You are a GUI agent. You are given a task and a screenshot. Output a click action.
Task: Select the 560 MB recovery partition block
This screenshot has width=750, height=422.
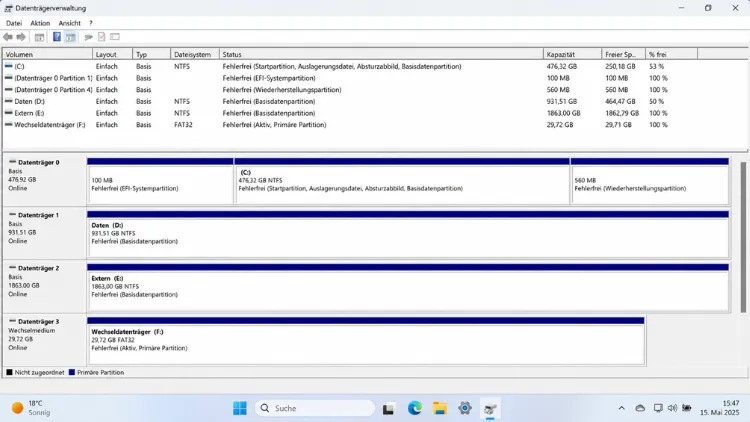tap(650, 181)
